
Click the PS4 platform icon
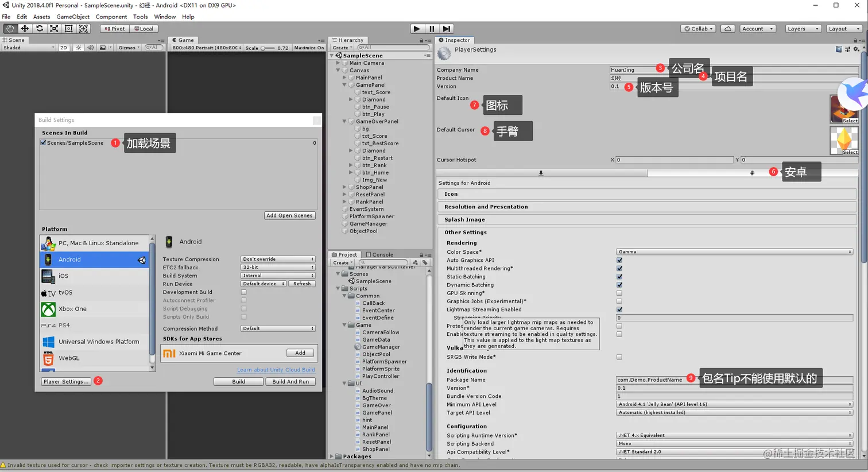click(48, 326)
